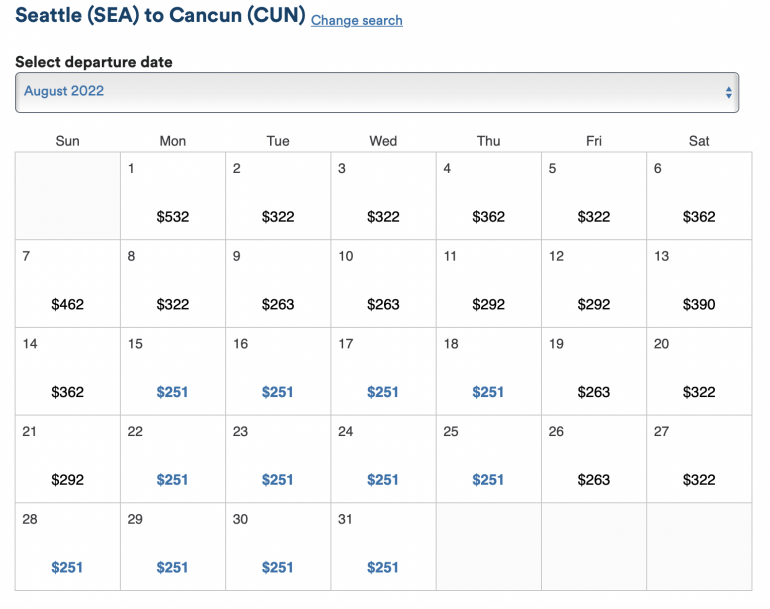770x609 pixels.
Task: Select August 1 with $532 fare
Action: pos(173,216)
